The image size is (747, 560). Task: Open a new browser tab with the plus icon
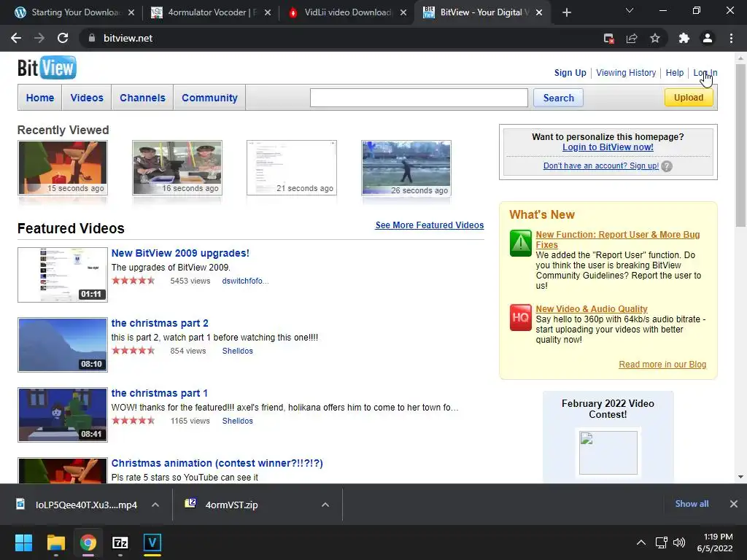coord(566,12)
